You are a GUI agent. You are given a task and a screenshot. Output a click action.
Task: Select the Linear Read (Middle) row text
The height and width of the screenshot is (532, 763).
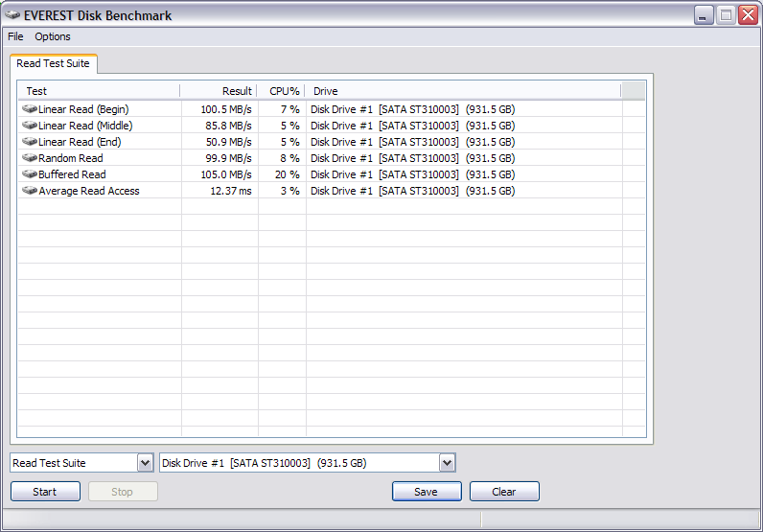[x=85, y=126]
